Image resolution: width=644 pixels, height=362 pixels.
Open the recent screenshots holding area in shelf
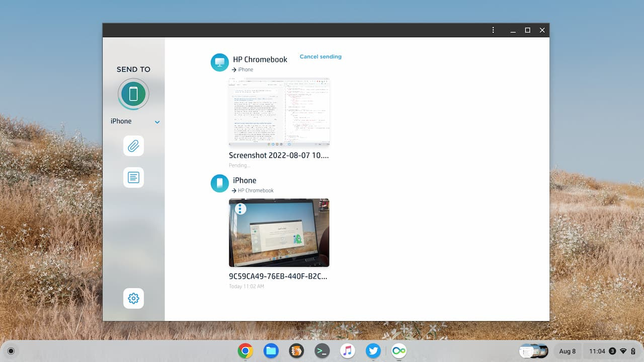coord(534,351)
